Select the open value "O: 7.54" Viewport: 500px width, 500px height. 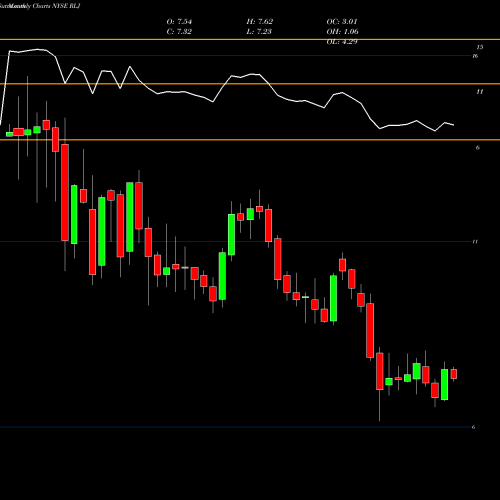(179, 22)
